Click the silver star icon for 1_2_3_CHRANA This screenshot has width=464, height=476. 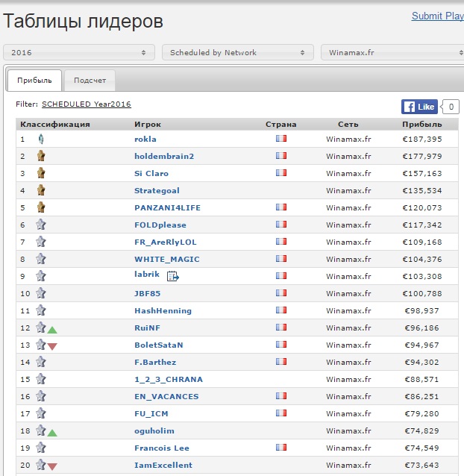[41, 379]
